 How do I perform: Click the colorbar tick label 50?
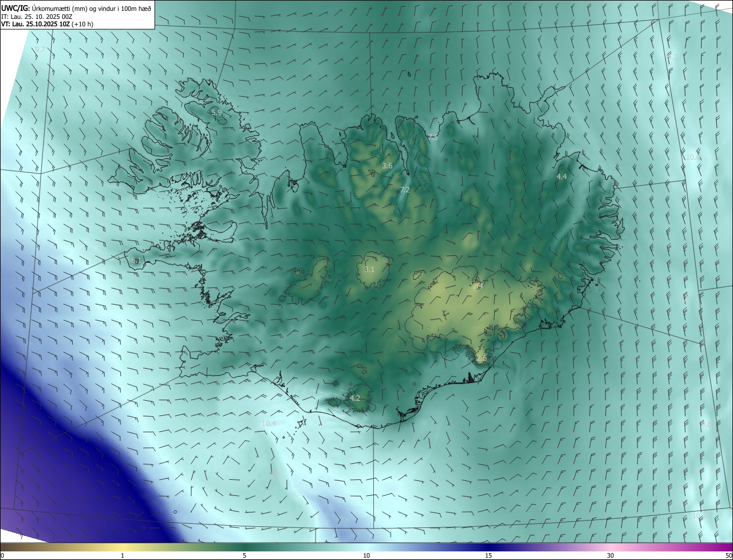[728, 555]
